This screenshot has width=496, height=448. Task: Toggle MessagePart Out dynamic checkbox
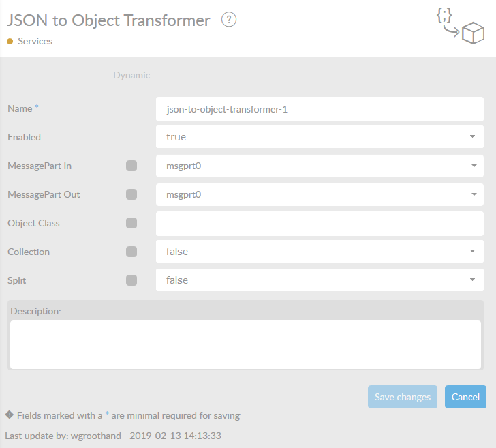click(131, 194)
